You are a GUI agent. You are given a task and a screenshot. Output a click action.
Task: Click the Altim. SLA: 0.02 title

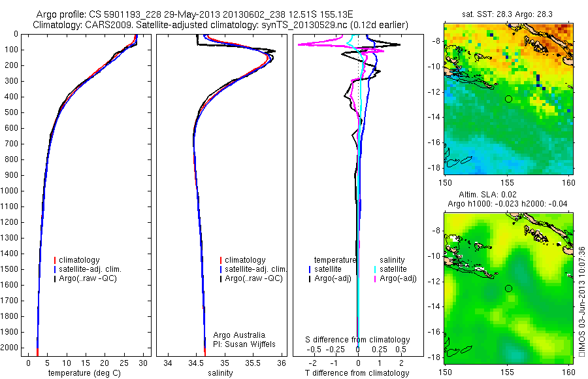point(487,195)
